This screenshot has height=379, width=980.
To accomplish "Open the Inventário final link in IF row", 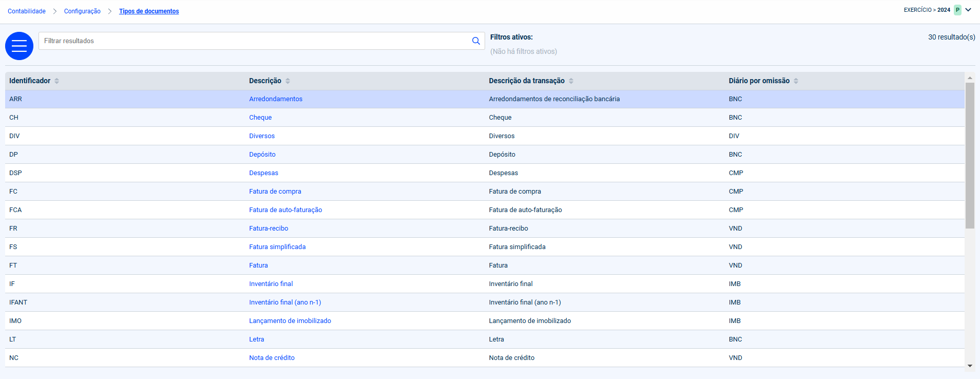I will pos(271,284).
